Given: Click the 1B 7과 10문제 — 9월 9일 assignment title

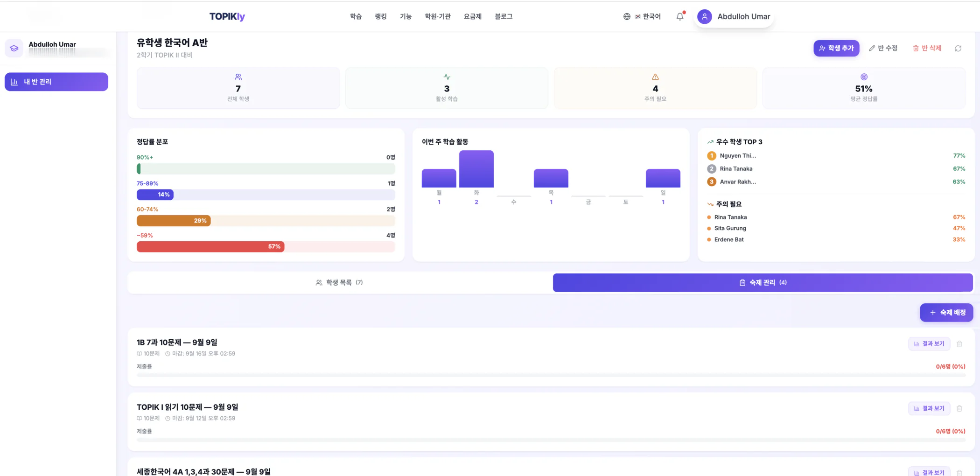Looking at the screenshot, I should 177,343.
